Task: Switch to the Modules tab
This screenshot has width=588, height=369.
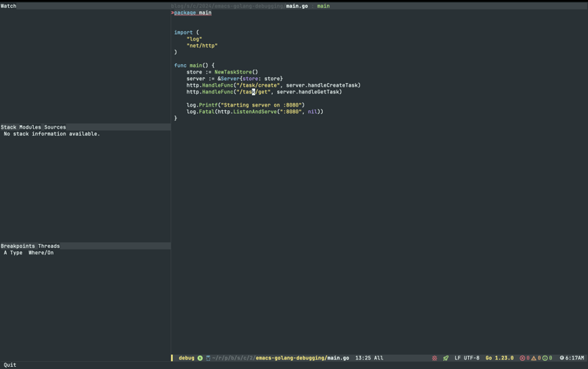Action: pyautogui.click(x=30, y=127)
